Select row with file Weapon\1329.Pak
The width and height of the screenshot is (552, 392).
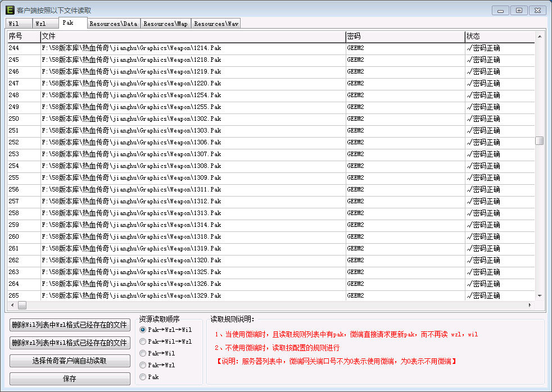[x=271, y=295]
